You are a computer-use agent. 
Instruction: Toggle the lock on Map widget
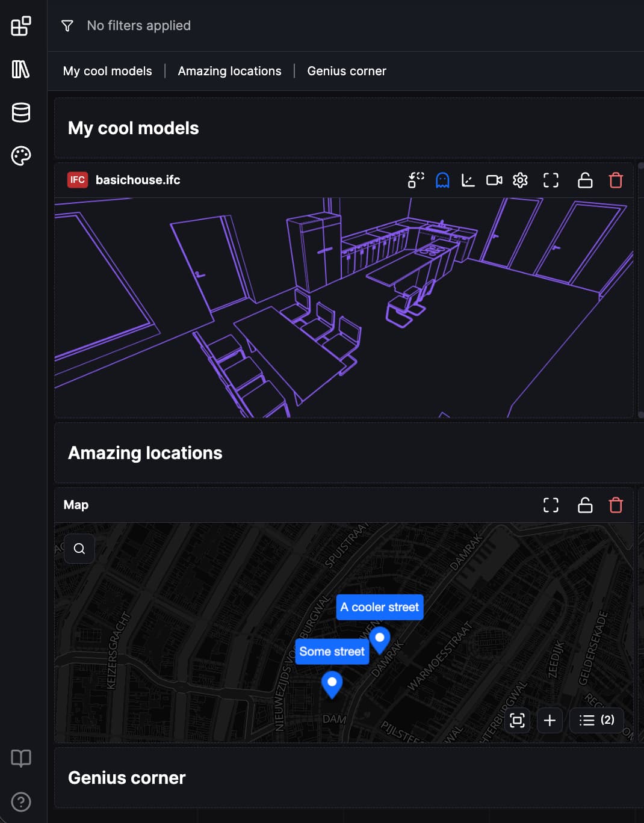[585, 505]
